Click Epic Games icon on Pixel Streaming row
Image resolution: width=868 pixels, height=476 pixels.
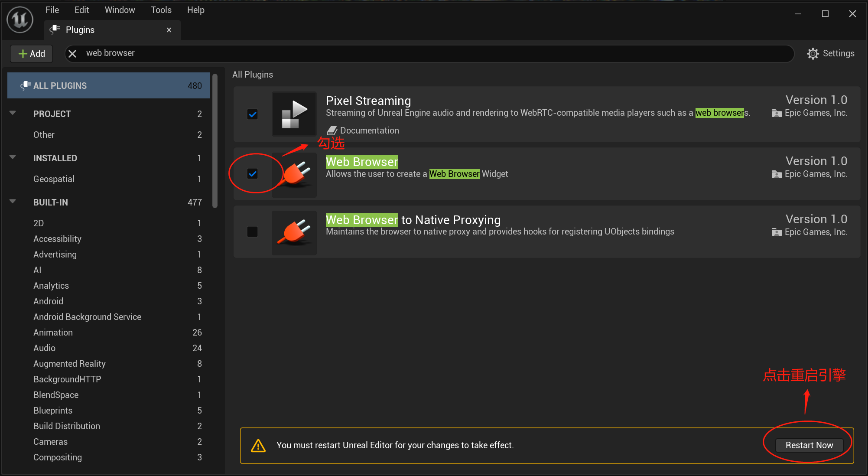point(777,113)
